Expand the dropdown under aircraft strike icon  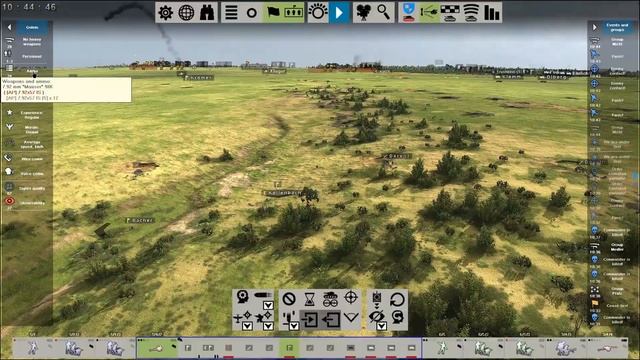pyautogui.click(x=247, y=326)
